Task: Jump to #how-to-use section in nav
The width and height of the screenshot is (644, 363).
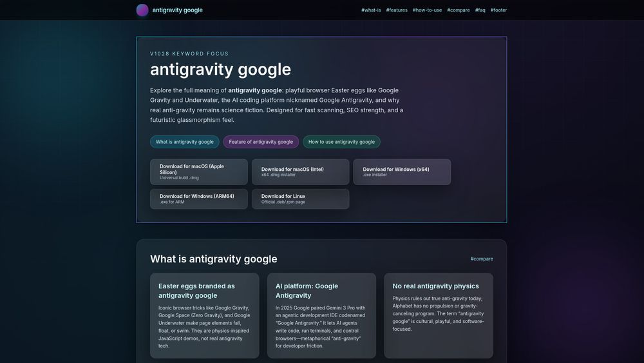Action: (x=427, y=10)
